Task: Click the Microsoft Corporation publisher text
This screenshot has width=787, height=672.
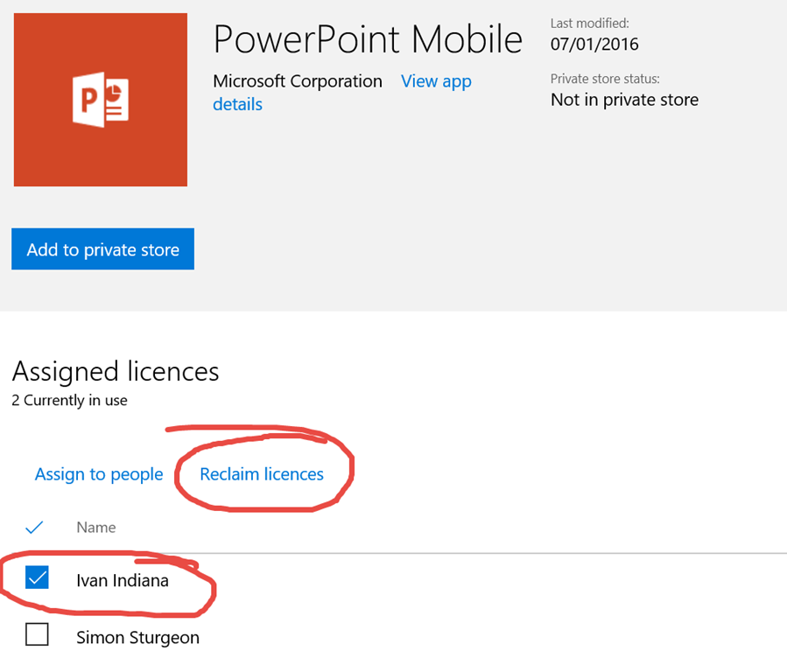Action: click(x=297, y=81)
